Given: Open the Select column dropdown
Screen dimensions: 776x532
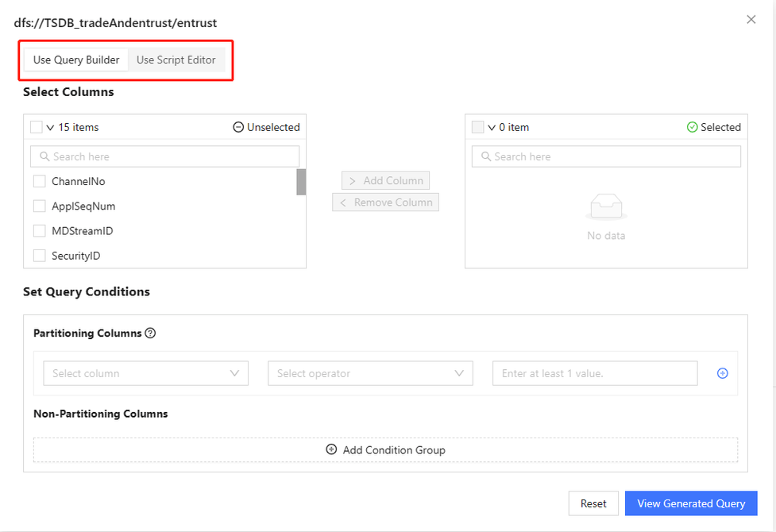Looking at the screenshot, I should (x=146, y=373).
